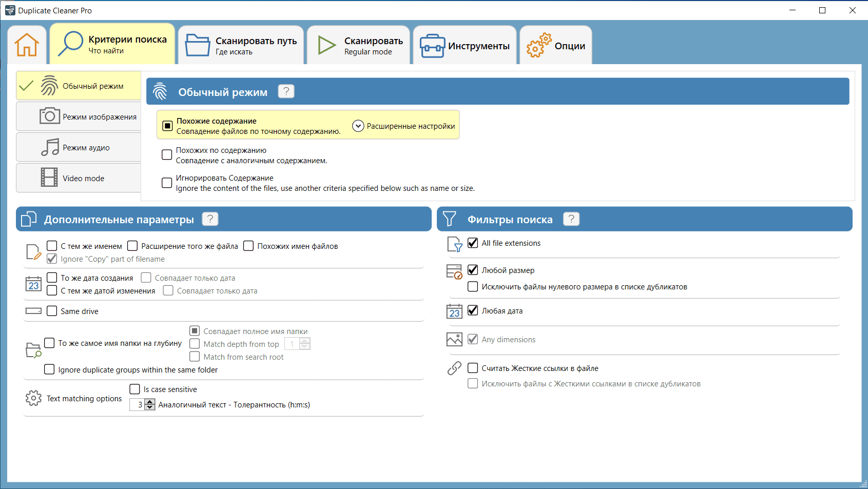868x489 pixels.
Task: Toggle Похожие содержание checkbox
Action: tap(167, 126)
